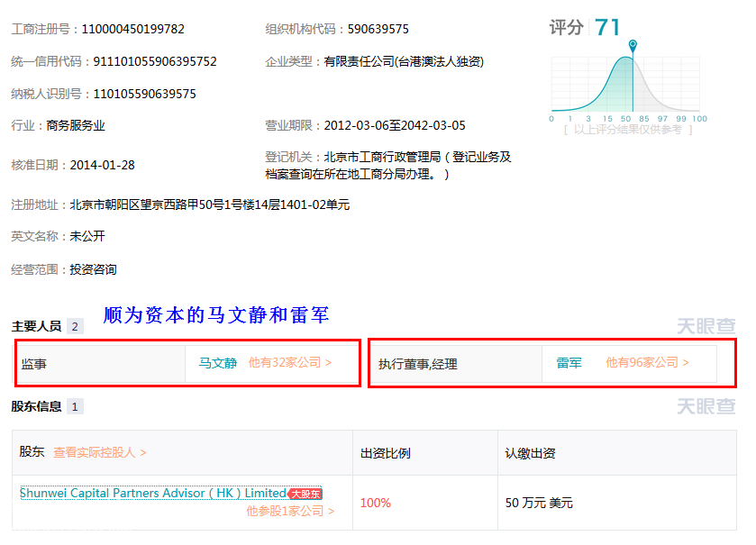View 他有96家公司 link for 雷军
This screenshot has height=545, width=756.
pyautogui.click(x=648, y=363)
